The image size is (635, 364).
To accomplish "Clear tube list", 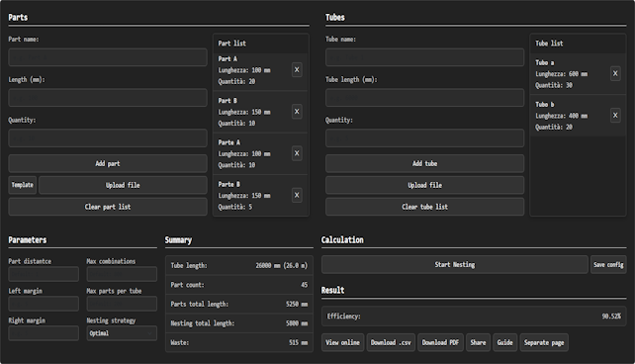I will click(x=425, y=207).
